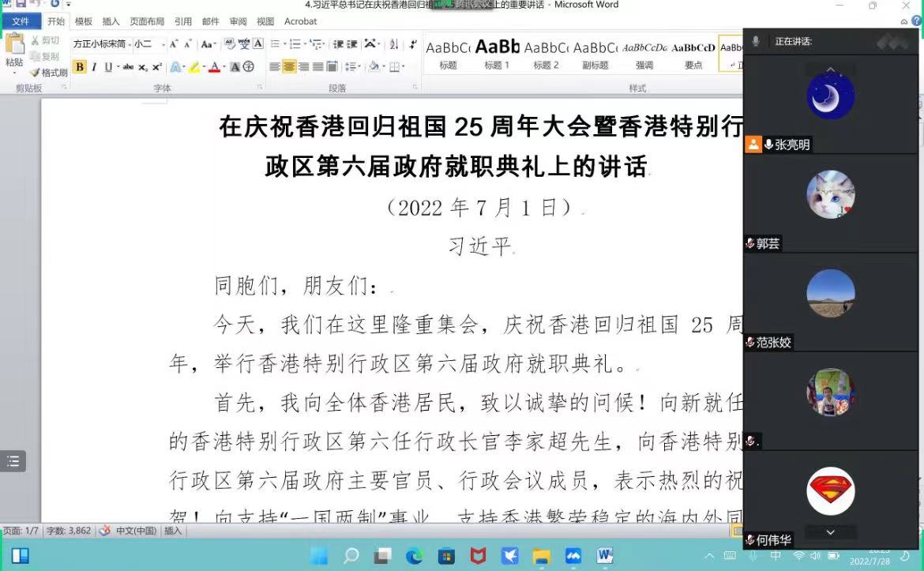Open Microsoft Edge from the taskbar
Viewport: 924px width, 571px height.
click(x=415, y=556)
